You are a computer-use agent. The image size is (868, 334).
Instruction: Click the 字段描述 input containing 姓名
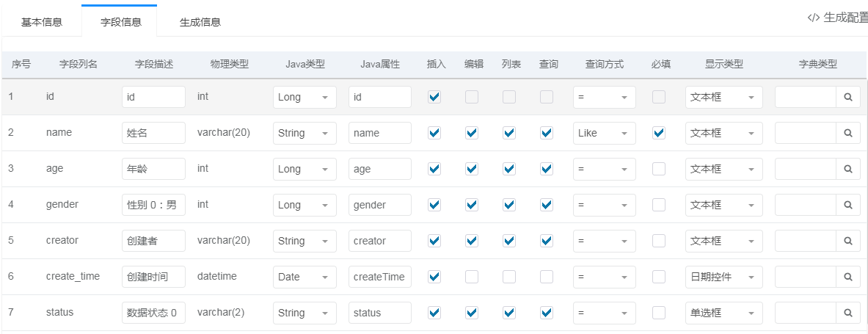[153, 133]
